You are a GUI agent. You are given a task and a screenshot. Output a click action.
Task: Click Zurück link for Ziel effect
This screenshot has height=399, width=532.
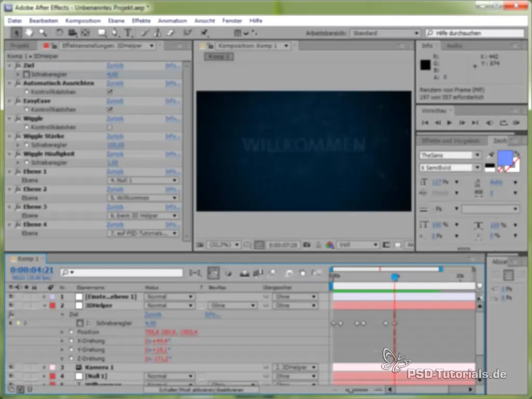[x=115, y=65]
